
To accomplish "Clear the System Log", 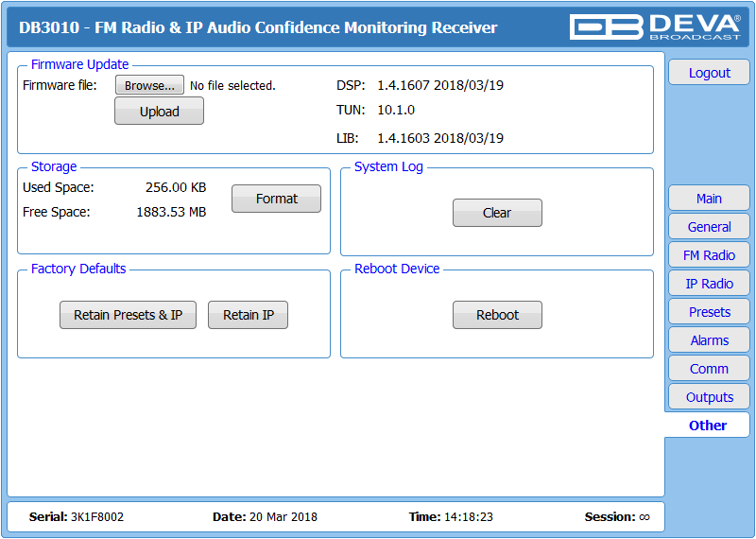I will [497, 213].
